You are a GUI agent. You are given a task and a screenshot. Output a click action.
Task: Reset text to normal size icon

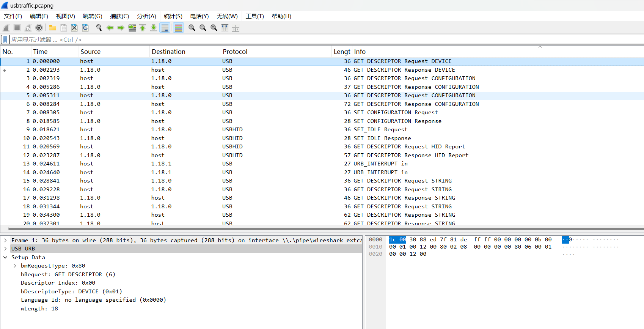click(214, 28)
